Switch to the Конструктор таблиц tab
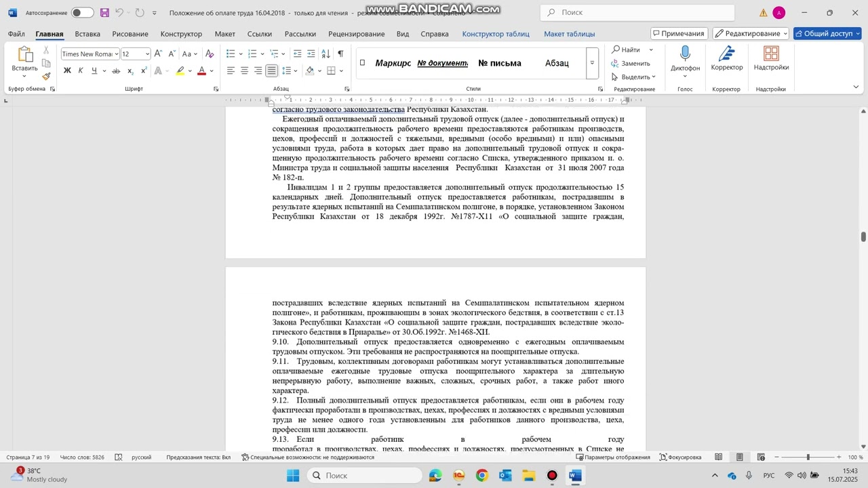This screenshot has width=868, height=488. (496, 34)
